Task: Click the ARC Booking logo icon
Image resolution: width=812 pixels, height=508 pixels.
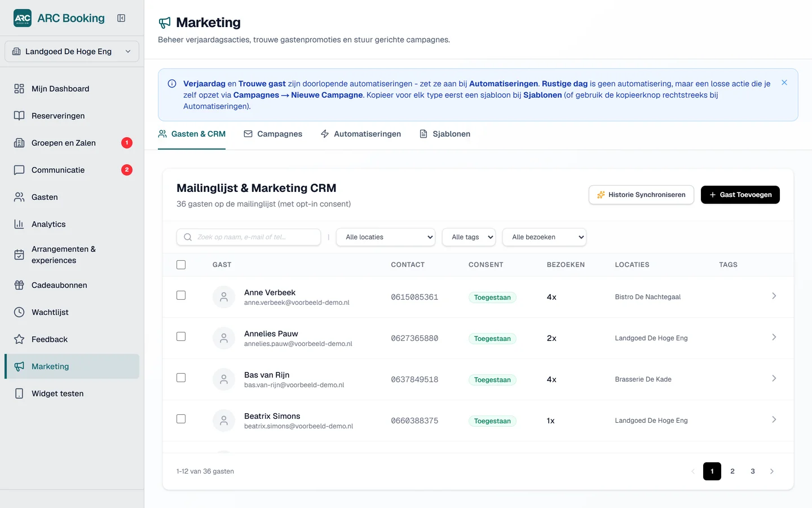Action: coord(23,18)
